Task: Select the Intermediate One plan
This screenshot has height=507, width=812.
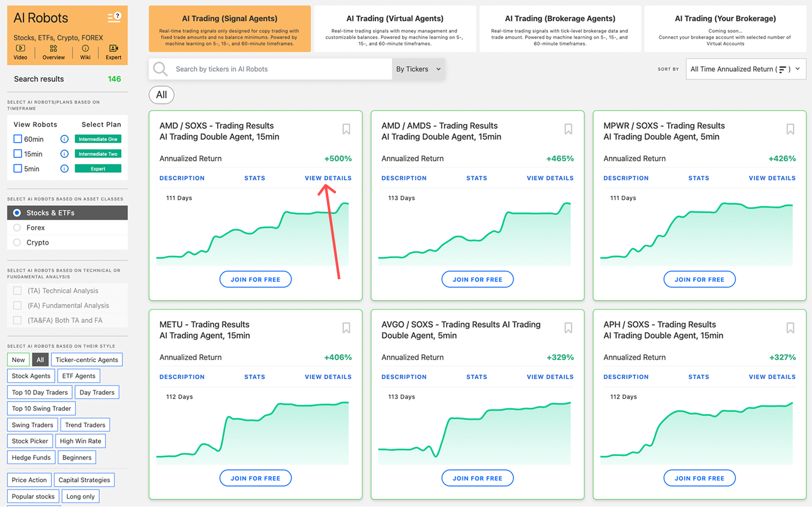Action: click(98, 139)
